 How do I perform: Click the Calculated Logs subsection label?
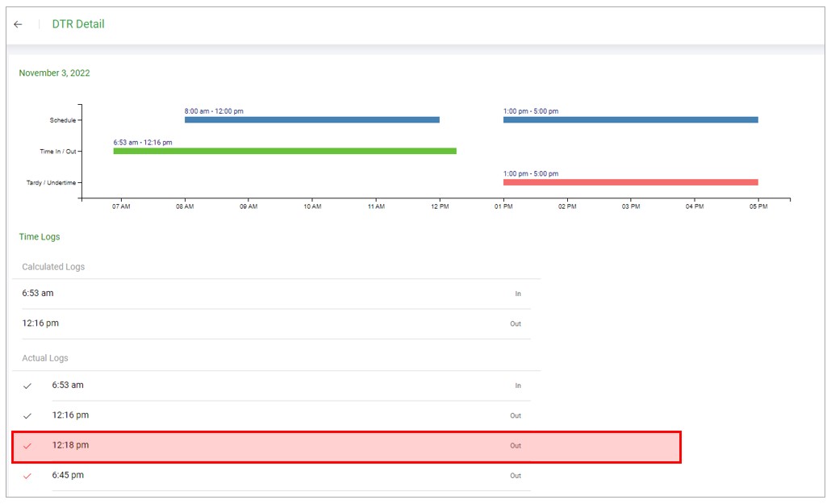coord(53,267)
